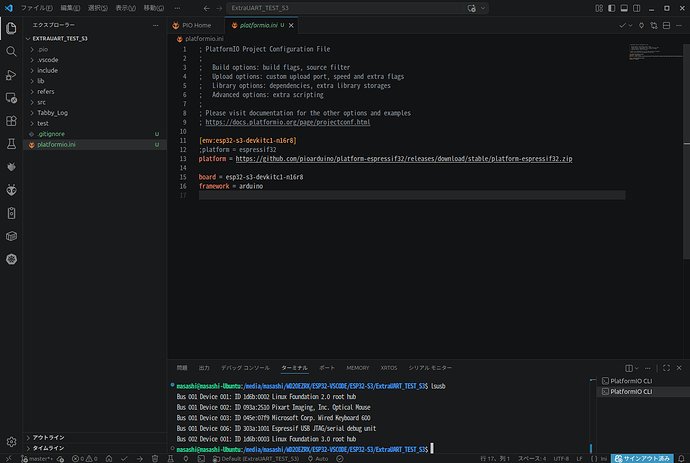The width and height of the screenshot is (690, 463).
Task: Switch to the 出力 panel tab
Action: tap(204, 368)
